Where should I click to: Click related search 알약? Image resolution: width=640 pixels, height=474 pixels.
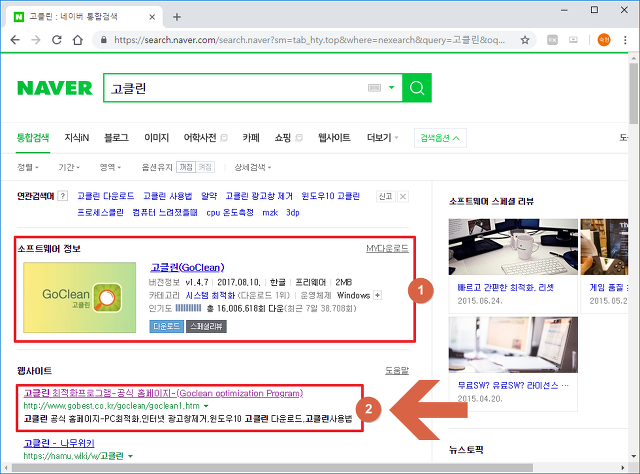pyautogui.click(x=209, y=196)
